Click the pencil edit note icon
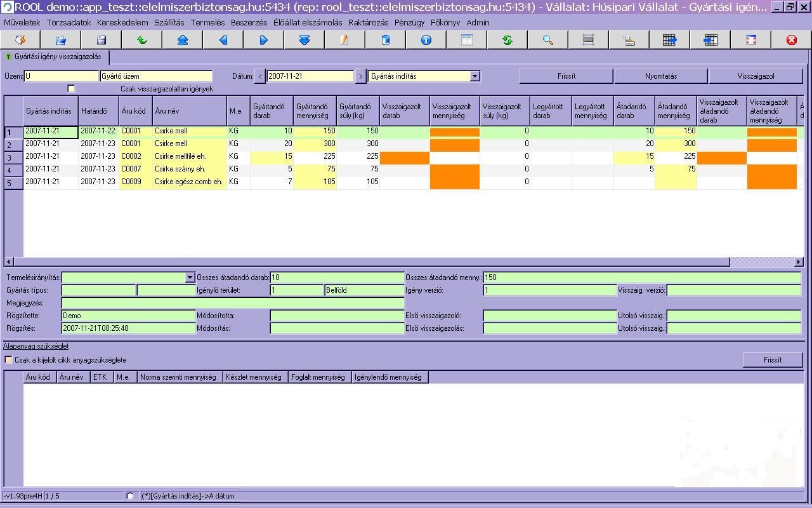Viewport: 812px width, 508px height. [344, 40]
